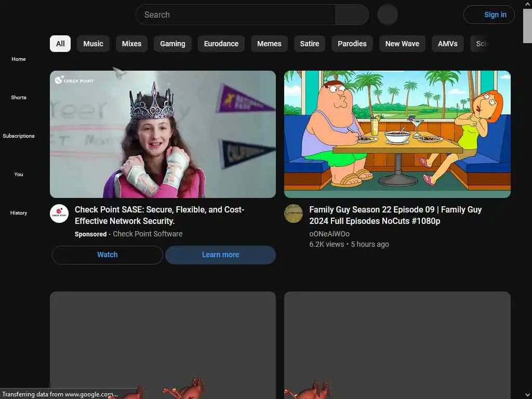Image resolution: width=532 pixels, height=399 pixels.
Task: Select the All filter chip
Action: point(60,44)
